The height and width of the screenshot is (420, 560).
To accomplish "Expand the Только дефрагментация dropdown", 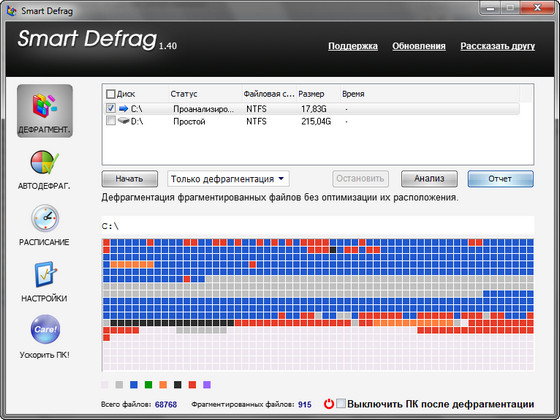I will point(228,179).
